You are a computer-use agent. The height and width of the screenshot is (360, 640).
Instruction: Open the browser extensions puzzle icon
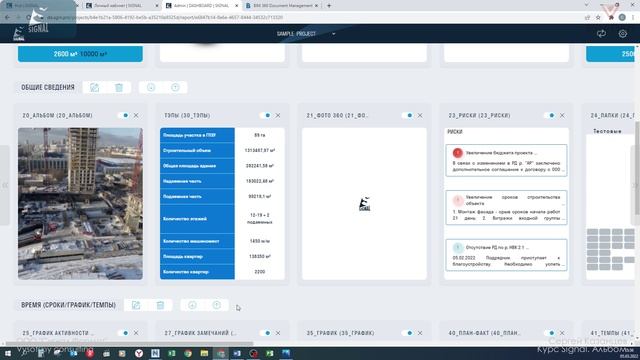click(x=611, y=18)
